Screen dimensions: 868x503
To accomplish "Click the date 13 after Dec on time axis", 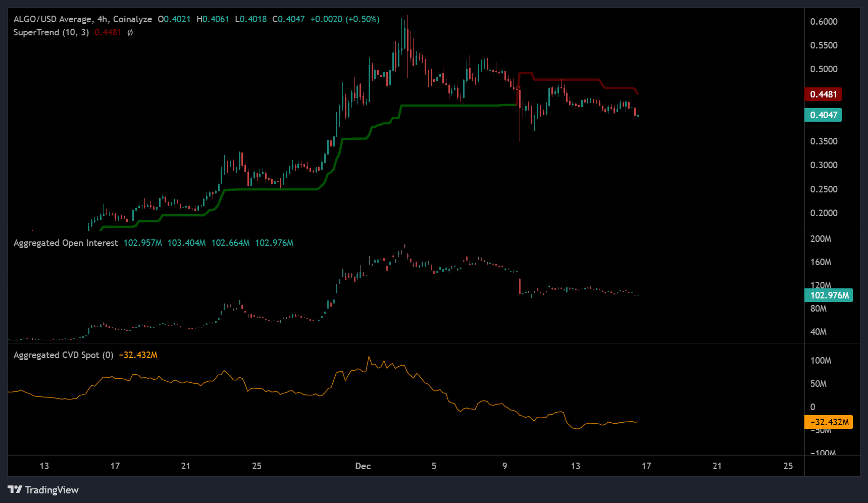I will click(576, 466).
